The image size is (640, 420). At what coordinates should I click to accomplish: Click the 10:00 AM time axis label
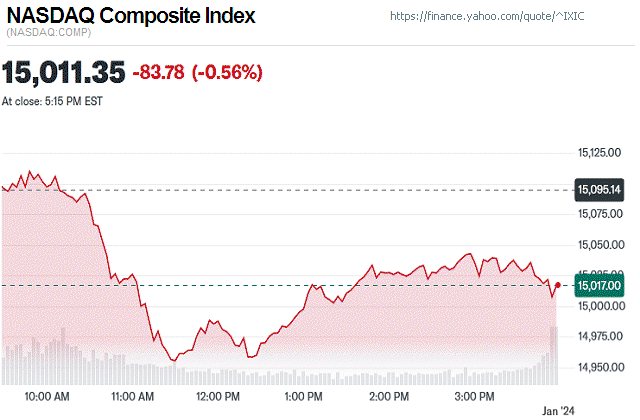(x=46, y=398)
